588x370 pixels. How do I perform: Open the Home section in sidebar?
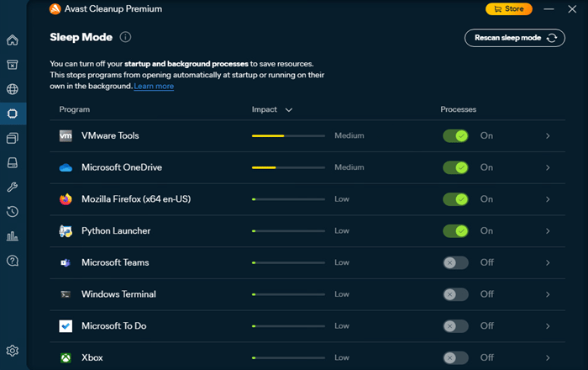point(13,40)
